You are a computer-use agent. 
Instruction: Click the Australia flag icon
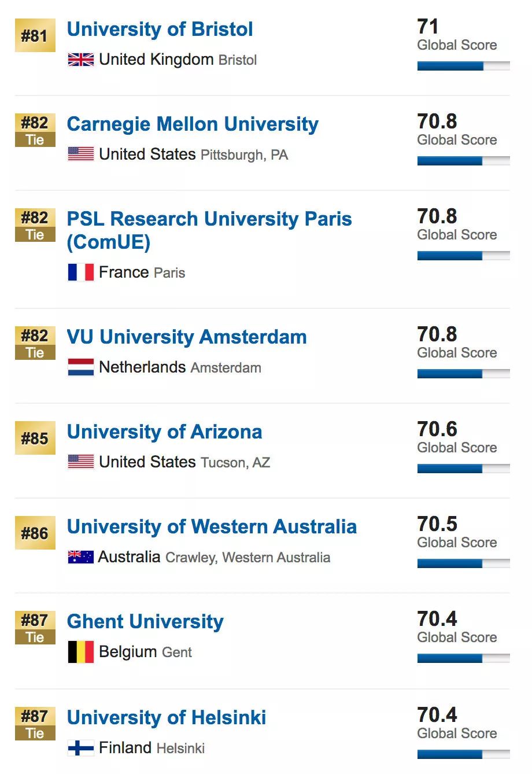coord(81,557)
